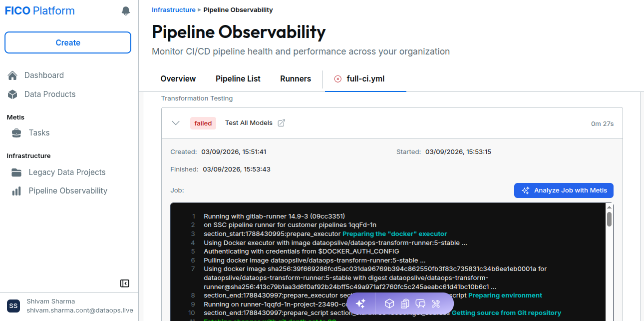This screenshot has height=321, width=644.
Task: Collapse the sidebar panel
Action: click(125, 283)
